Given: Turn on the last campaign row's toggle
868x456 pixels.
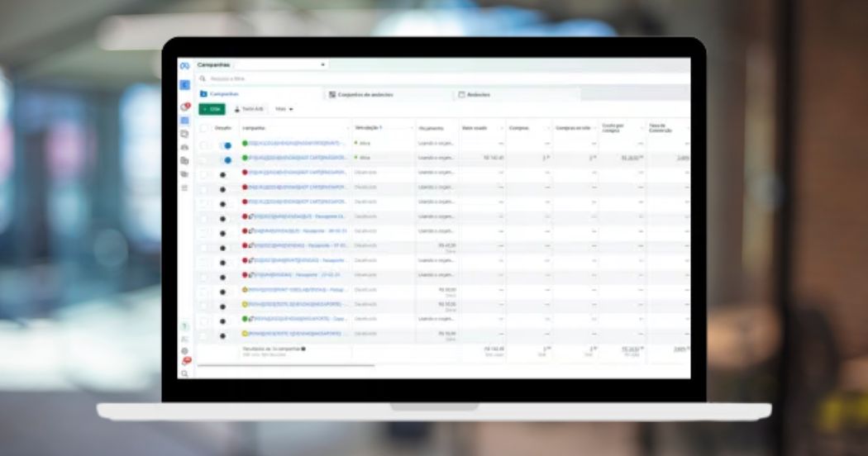Looking at the screenshot, I should coord(222,335).
